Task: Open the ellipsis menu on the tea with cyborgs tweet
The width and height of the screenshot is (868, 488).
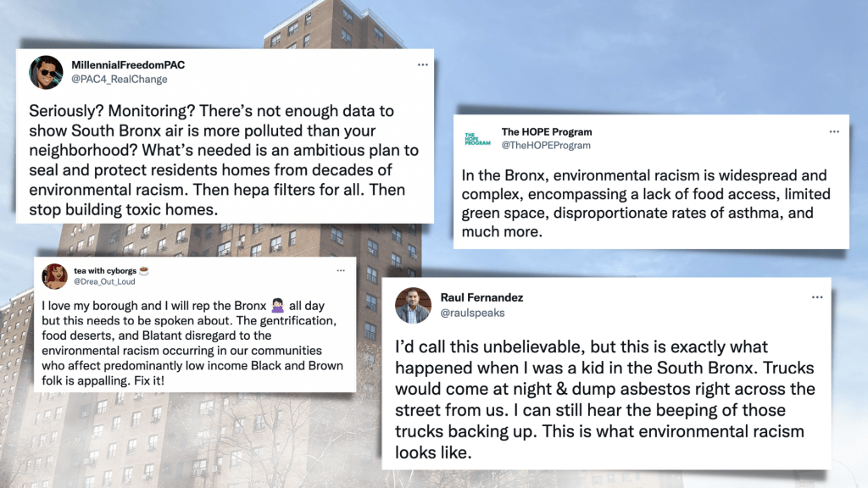Action: click(341, 270)
